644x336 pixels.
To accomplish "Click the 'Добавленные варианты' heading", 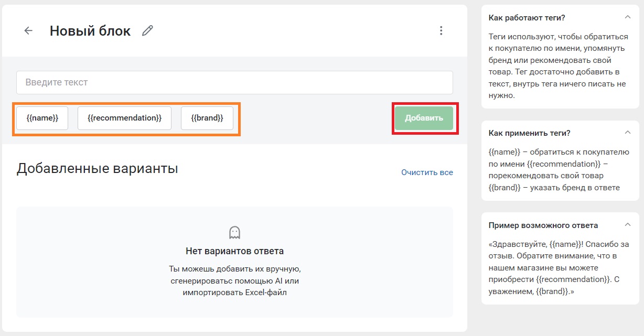I will [98, 169].
